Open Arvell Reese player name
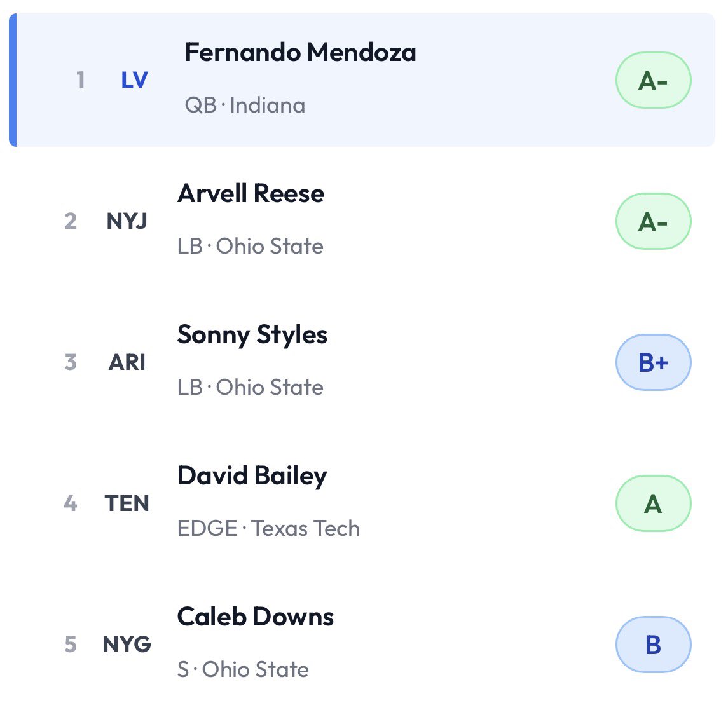Screen dimensions: 728x710 [251, 193]
